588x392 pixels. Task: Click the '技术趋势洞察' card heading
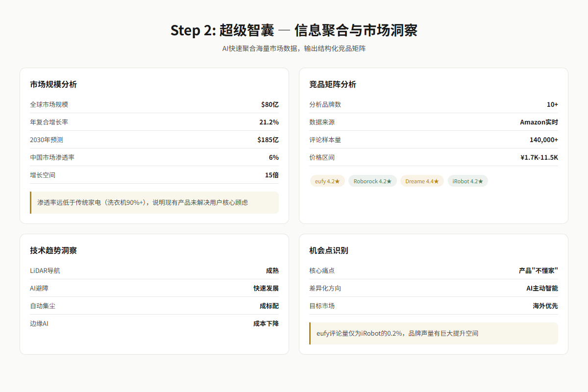point(53,250)
